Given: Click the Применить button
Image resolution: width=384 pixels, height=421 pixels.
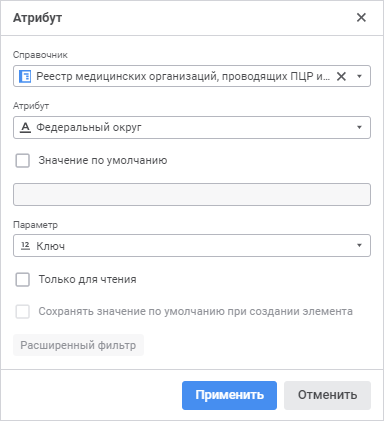Looking at the screenshot, I should [229, 395].
